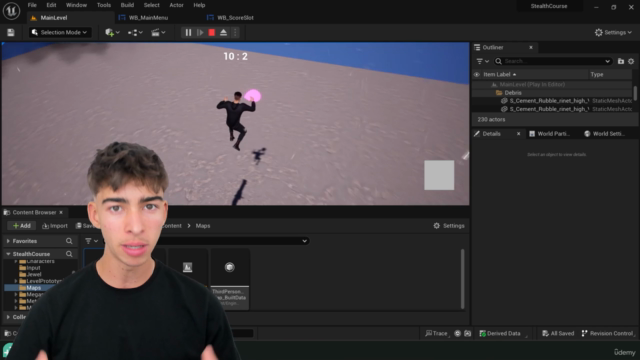Screen dimensions: 640x360
Task: Click the Import button in Content Browser
Action: coord(55,226)
